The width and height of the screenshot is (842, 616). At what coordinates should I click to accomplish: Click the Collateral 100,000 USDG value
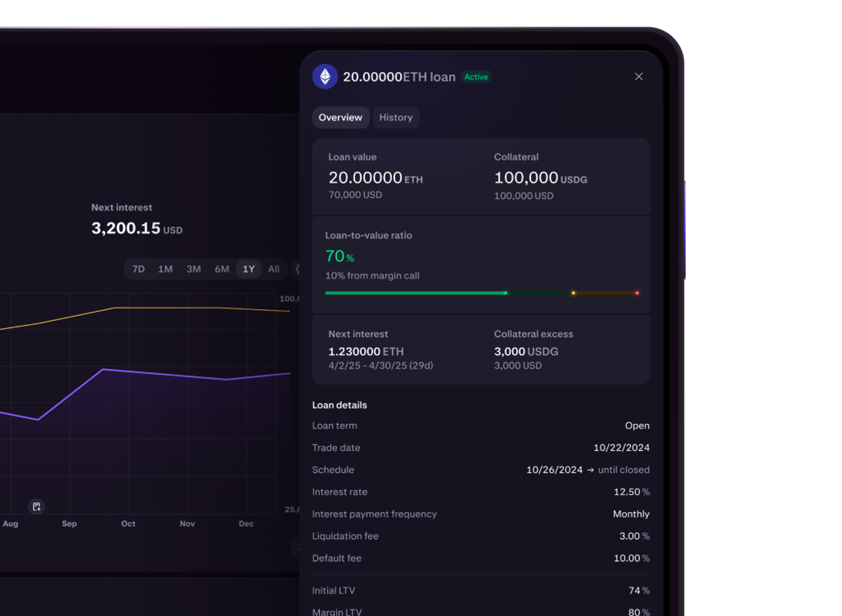[540, 178]
